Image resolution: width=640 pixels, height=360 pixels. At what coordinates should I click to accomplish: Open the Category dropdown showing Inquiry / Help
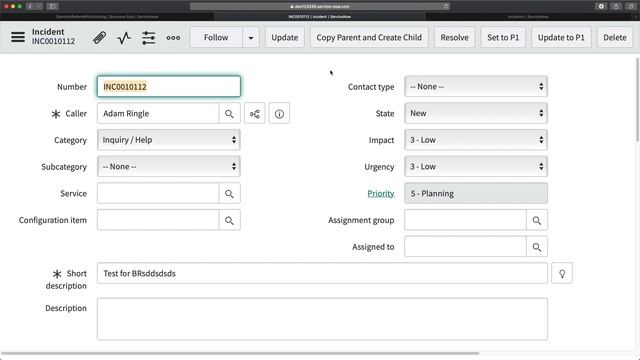coord(169,140)
